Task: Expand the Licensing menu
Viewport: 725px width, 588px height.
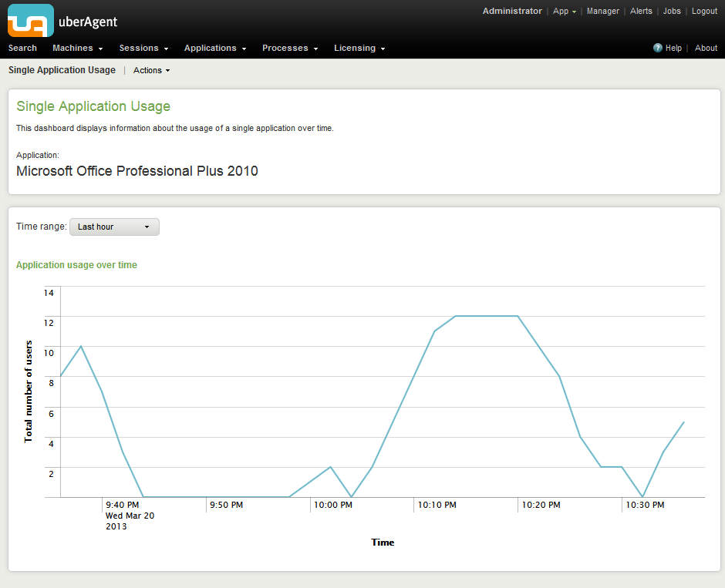Action: click(359, 48)
